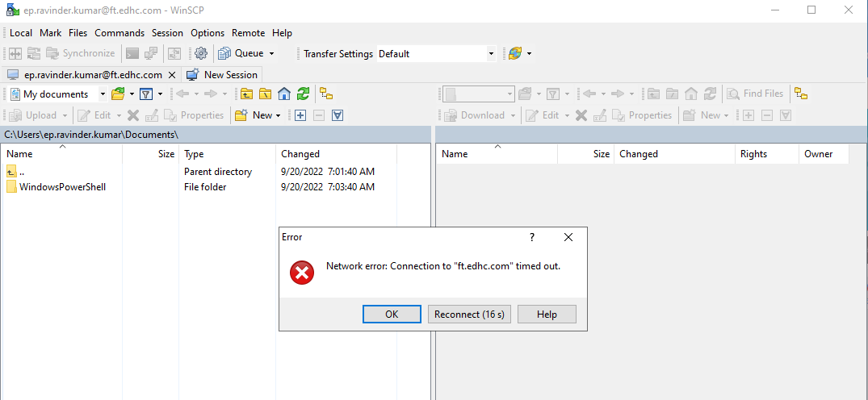868x400 pixels.
Task: Click the Reconnect button
Action: 469,315
